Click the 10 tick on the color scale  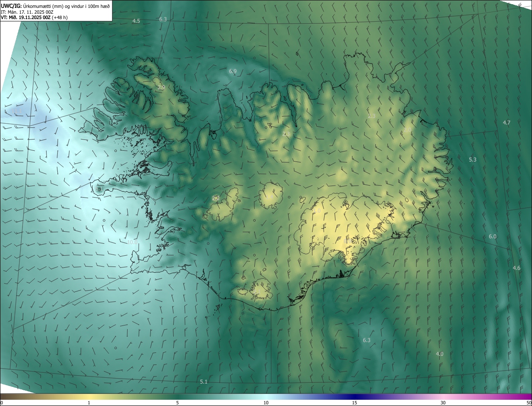(266, 403)
